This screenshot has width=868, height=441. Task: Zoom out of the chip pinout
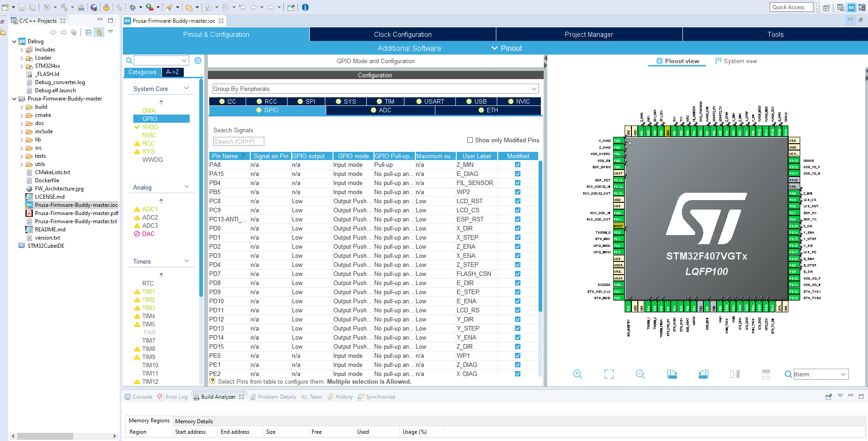tap(640, 374)
